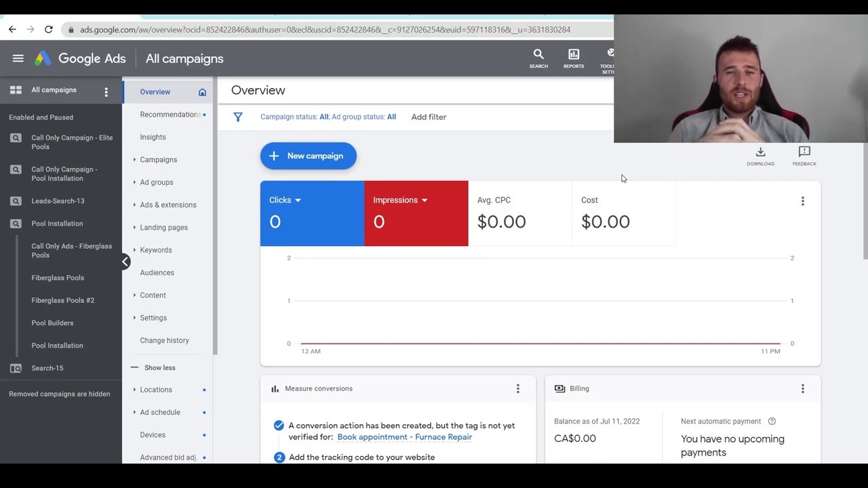Click the Leads-Search-13 search campaign icon
868x488 pixels.
16,201
